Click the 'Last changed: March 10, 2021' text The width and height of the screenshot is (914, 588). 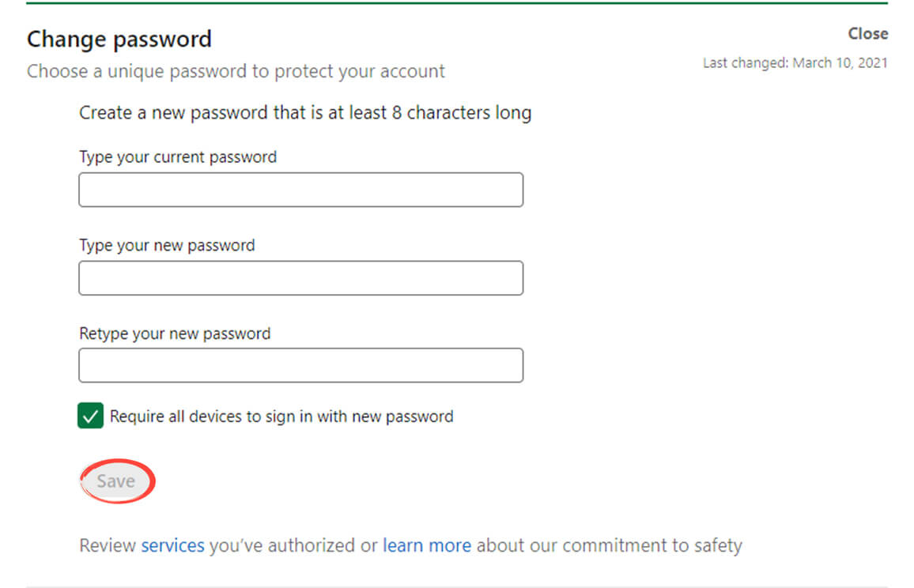click(x=795, y=62)
